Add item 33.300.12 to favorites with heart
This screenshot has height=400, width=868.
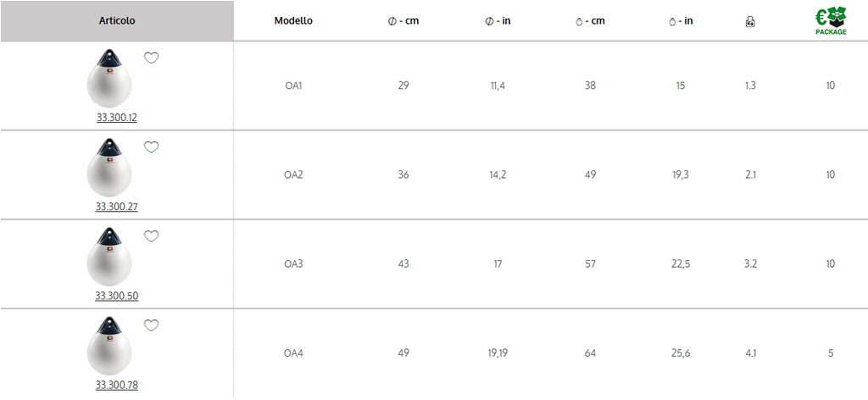pyautogui.click(x=151, y=58)
